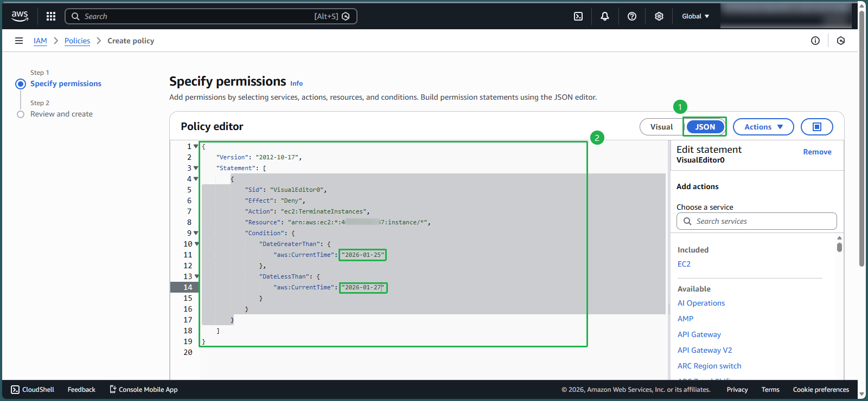
Task: Open the notifications bell
Action: point(605,16)
